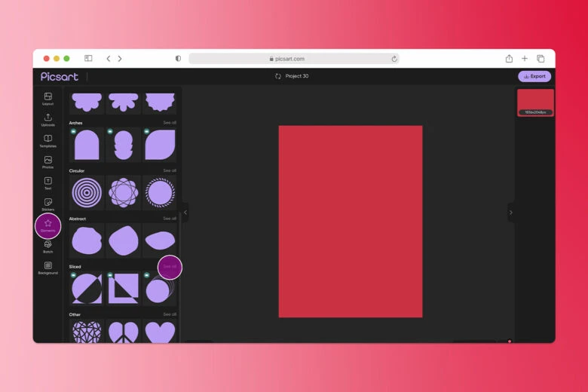Collapse the left elements panel arrow

pyautogui.click(x=185, y=213)
